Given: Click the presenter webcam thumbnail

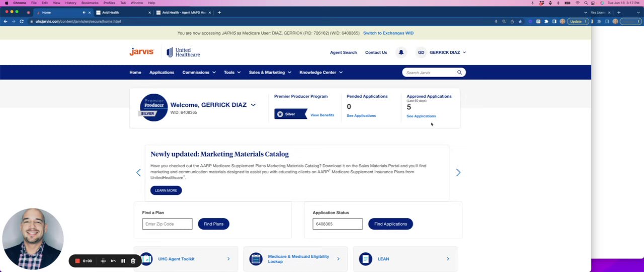Looking at the screenshot, I should tap(33, 239).
